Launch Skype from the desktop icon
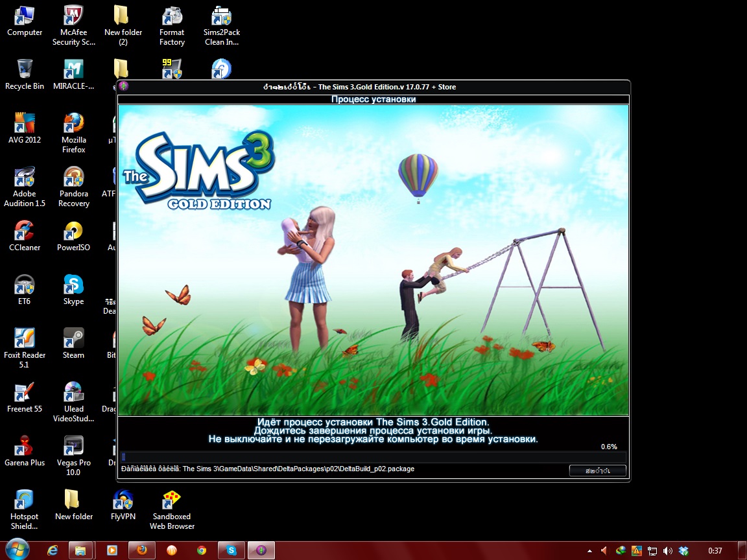 (73, 290)
